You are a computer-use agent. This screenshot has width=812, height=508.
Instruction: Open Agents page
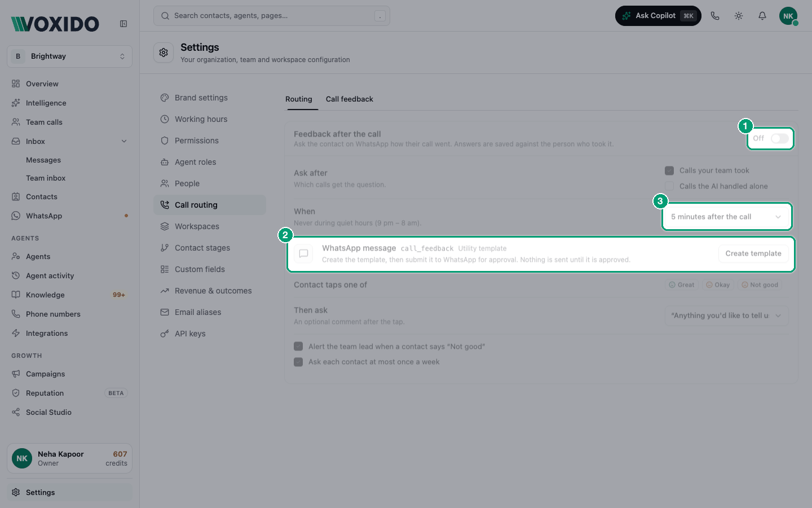[x=70, y=256]
